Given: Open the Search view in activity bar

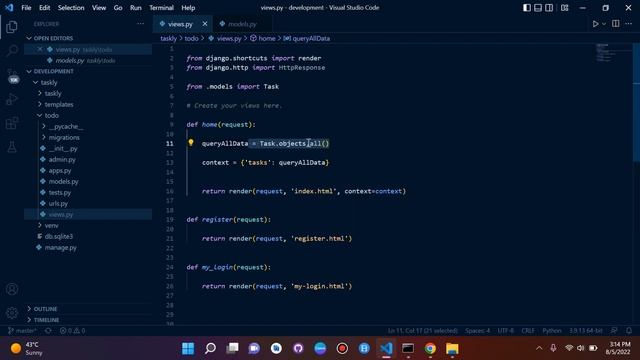Looking at the screenshot, I should pos(12,51).
